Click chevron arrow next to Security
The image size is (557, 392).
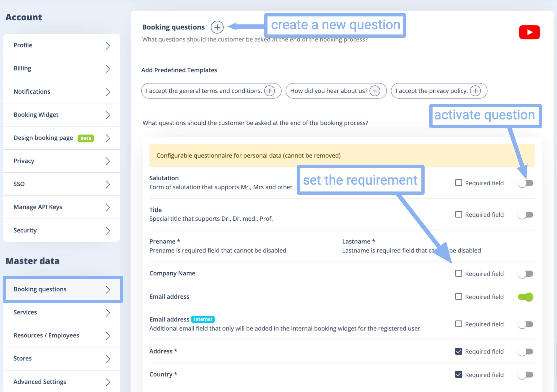(107, 230)
